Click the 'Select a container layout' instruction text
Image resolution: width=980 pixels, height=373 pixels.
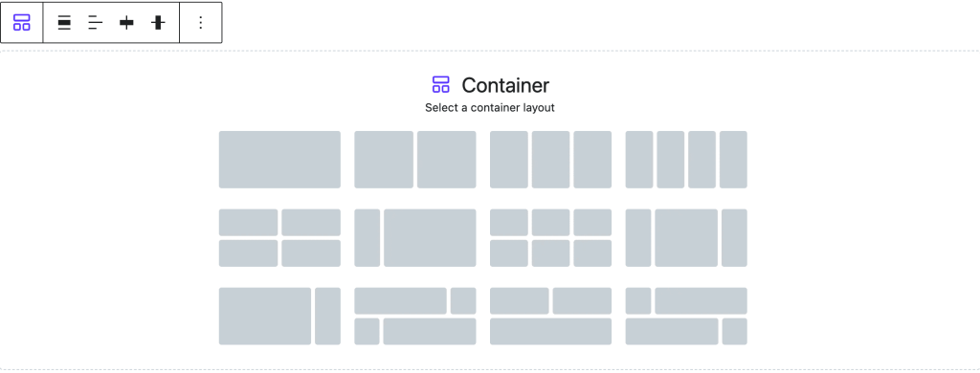point(490,107)
